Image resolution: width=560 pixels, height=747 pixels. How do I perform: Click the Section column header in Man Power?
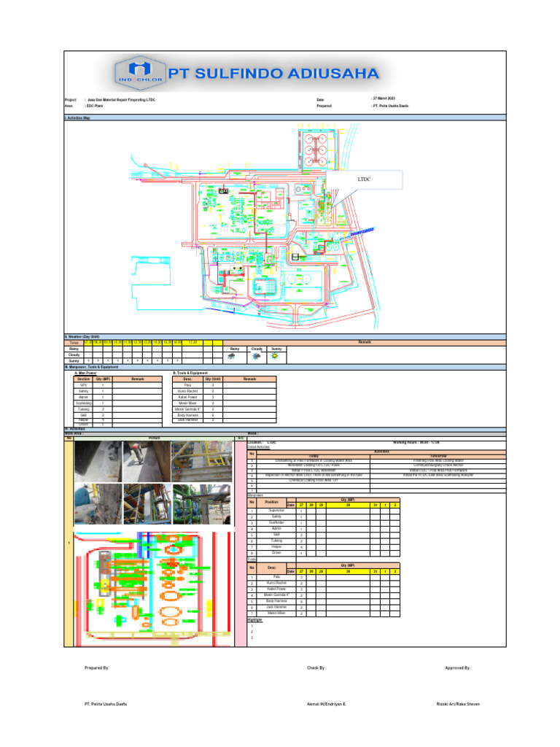pyautogui.click(x=83, y=379)
